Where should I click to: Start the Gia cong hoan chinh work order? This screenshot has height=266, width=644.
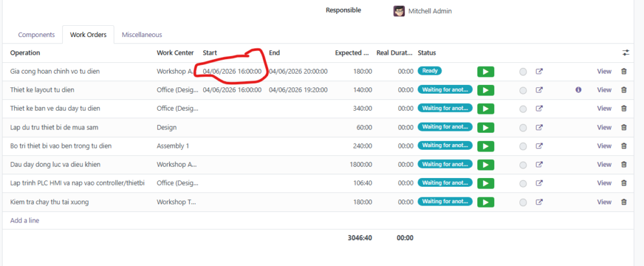point(485,72)
